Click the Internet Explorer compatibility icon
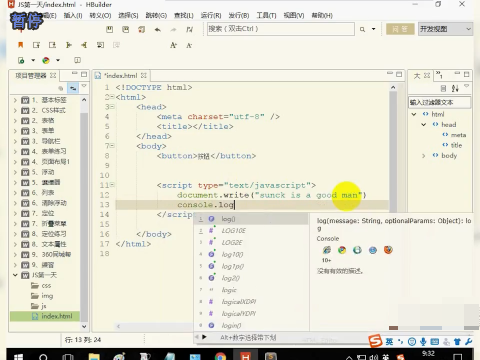The image size is (480, 360). point(327,250)
